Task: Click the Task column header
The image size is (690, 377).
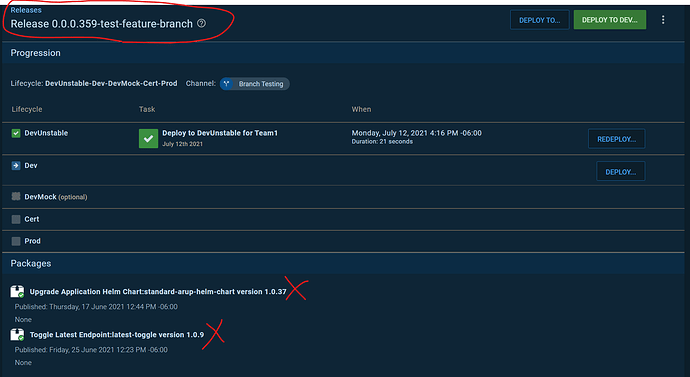Action: 147,109
